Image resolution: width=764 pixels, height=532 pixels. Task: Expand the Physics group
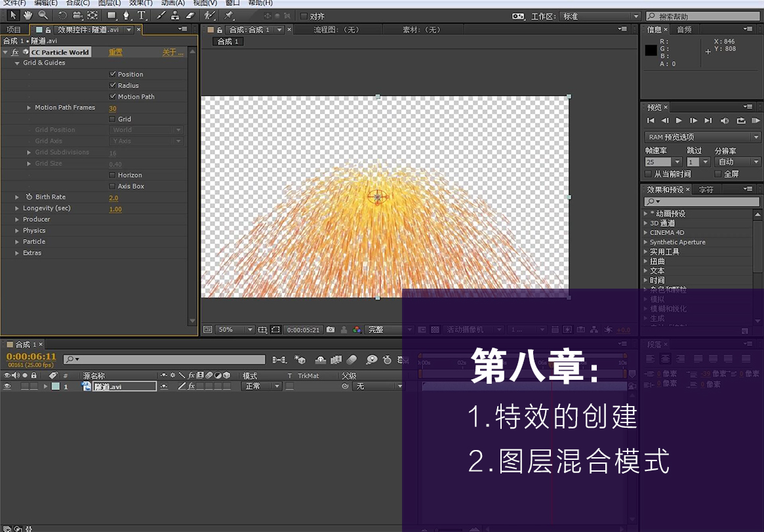tap(17, 231)
